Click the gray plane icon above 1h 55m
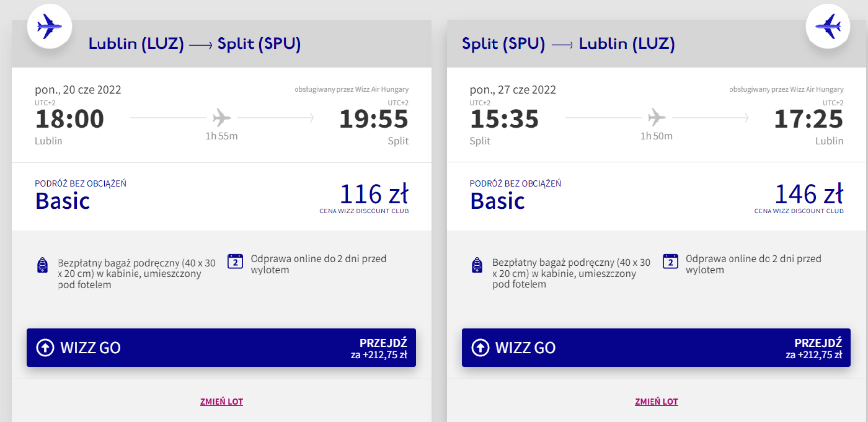868x422 pixels. pos(221,116)
